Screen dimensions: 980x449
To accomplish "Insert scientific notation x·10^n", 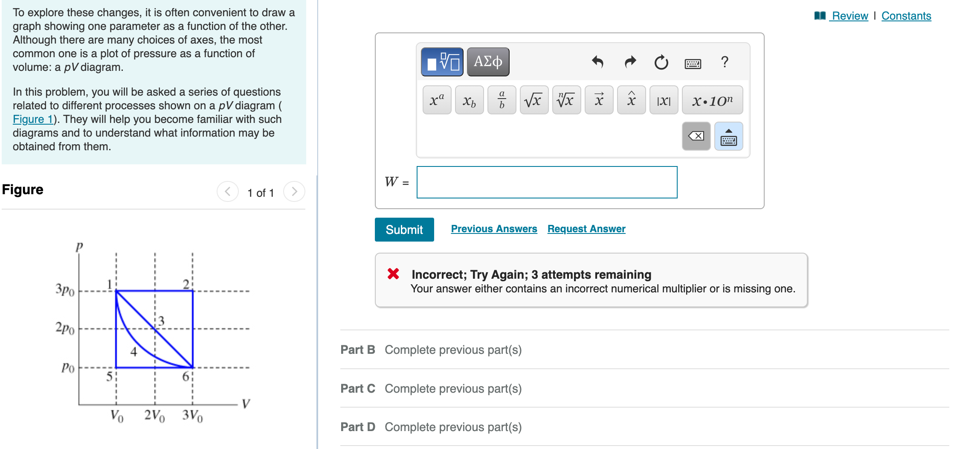I will pos(712,100).
